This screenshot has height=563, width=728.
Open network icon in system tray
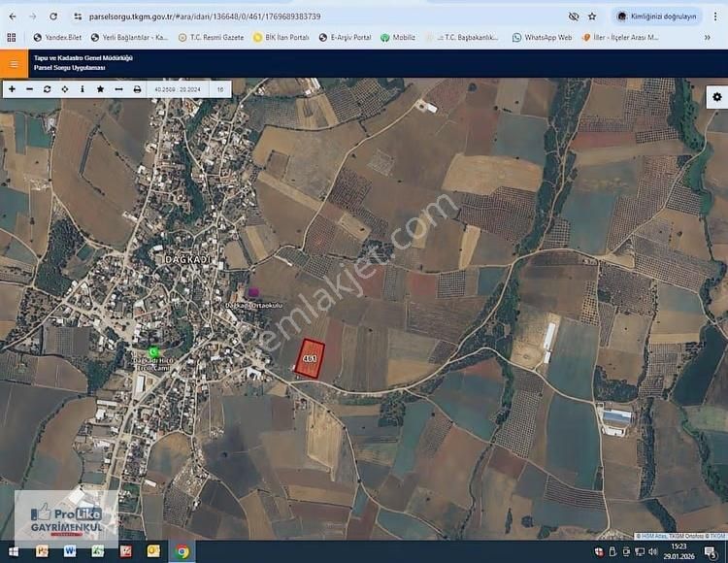coord(640,552)
